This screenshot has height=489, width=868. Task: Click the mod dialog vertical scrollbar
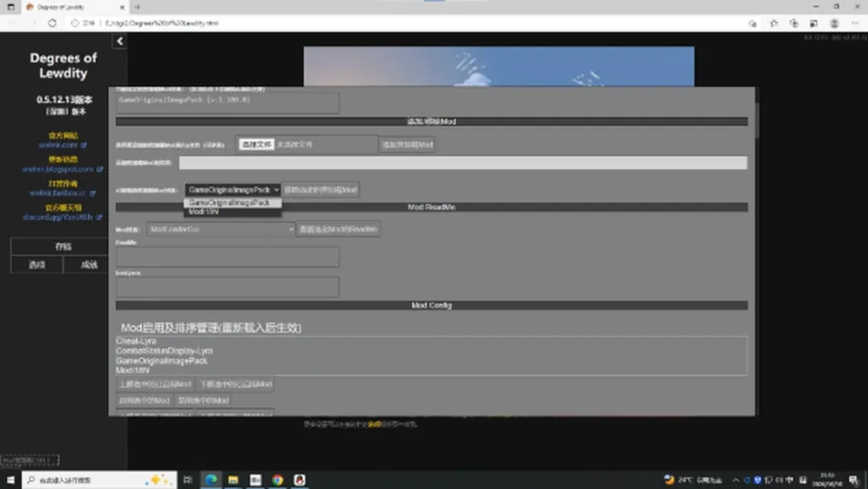[x=757, y=122]
